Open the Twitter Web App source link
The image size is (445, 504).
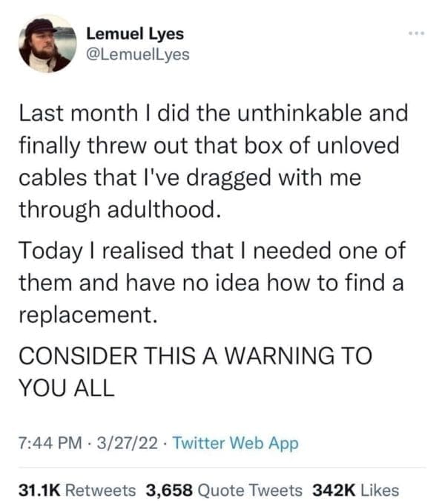[x=235, y=443]
